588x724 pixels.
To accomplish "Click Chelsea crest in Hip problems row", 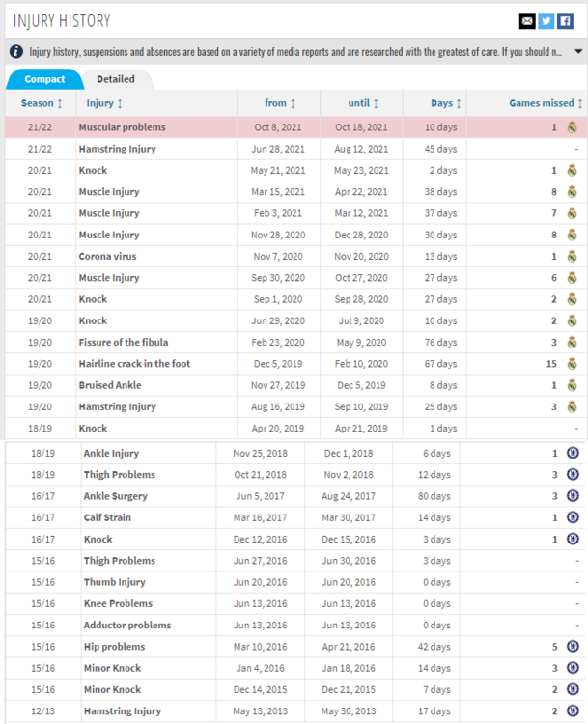I will tap(573, 647).
